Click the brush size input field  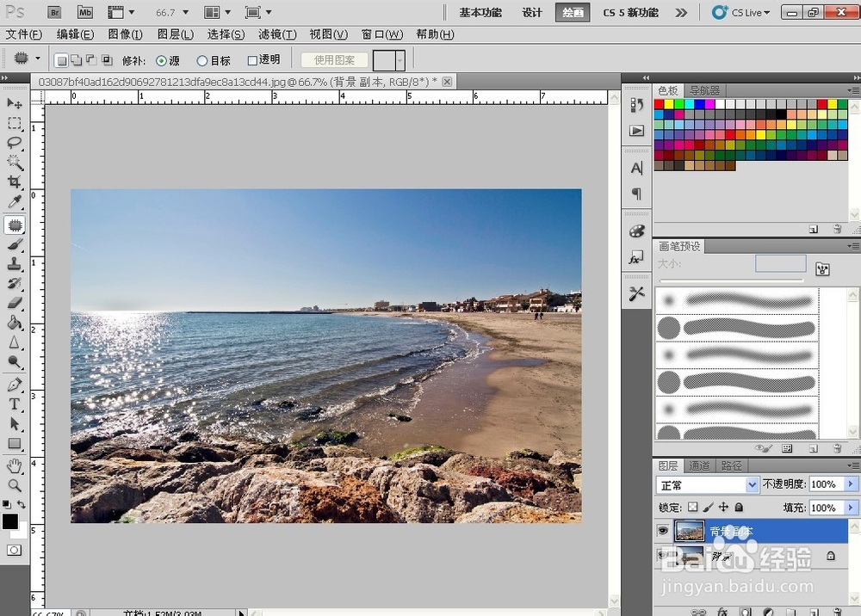point(780,263)
